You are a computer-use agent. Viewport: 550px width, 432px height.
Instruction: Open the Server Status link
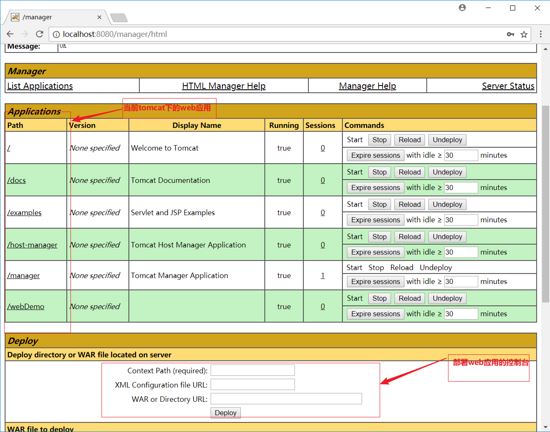click(x=508, y=86)
